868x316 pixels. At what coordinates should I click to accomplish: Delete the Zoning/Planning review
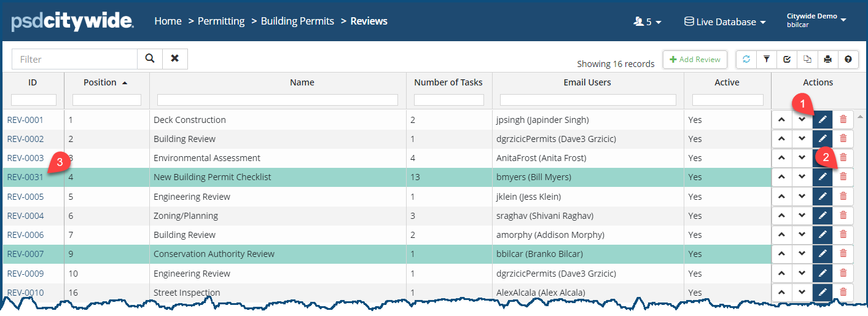pos(843,216)
